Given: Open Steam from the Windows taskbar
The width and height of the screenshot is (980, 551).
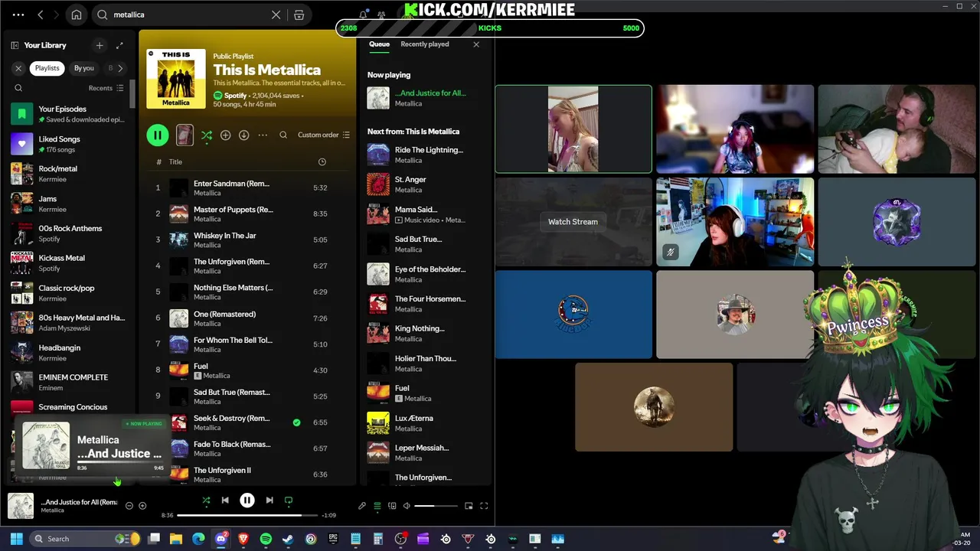Looking at the screenshot, I should (288, 539).
